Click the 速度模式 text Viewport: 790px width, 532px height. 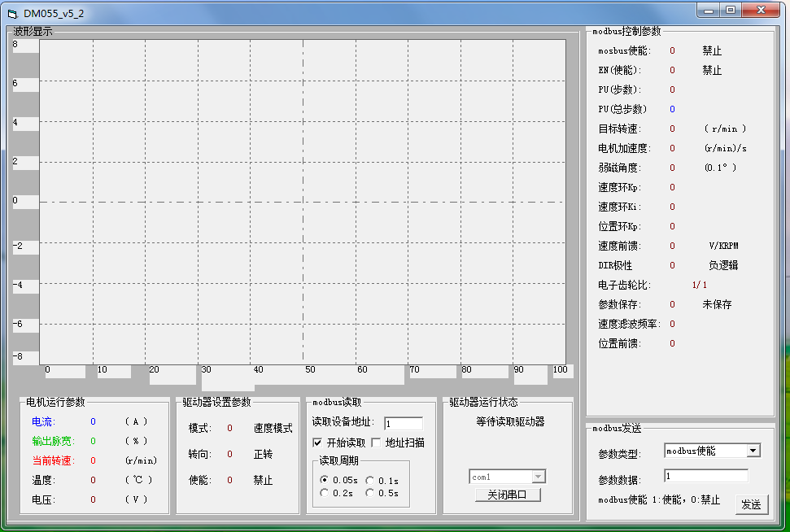[273, 428]
